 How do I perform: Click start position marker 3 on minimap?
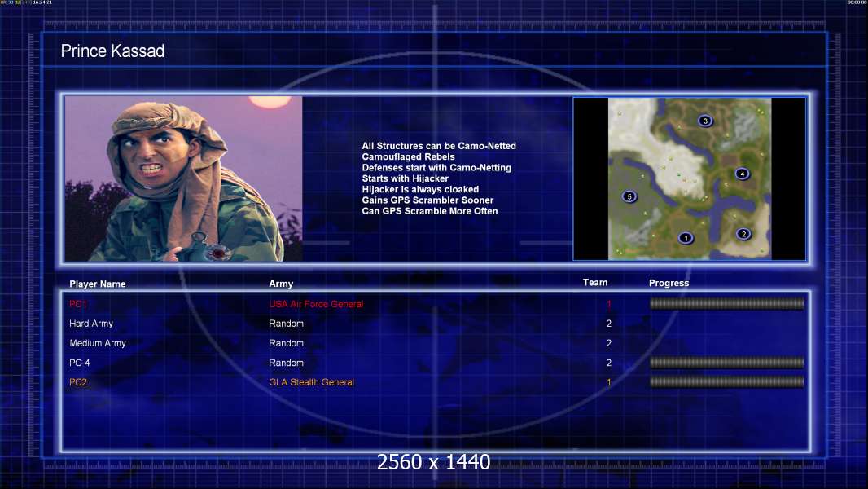pos(704,121)
